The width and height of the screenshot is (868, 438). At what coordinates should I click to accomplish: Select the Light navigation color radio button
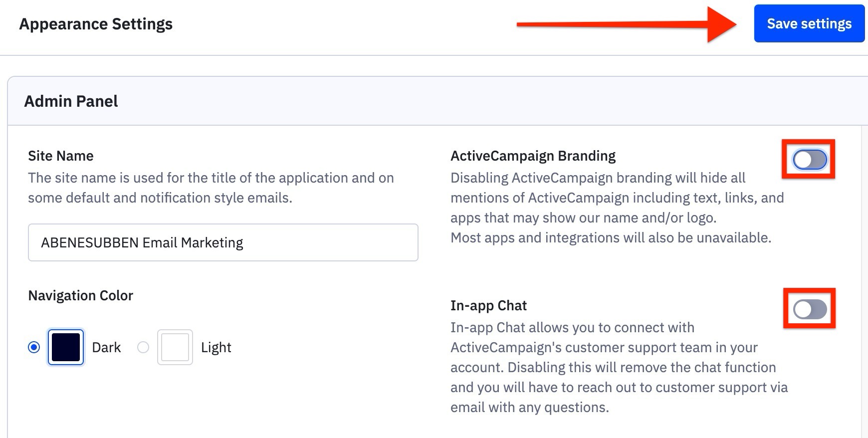pyautogui.click(x=144, y=348)
